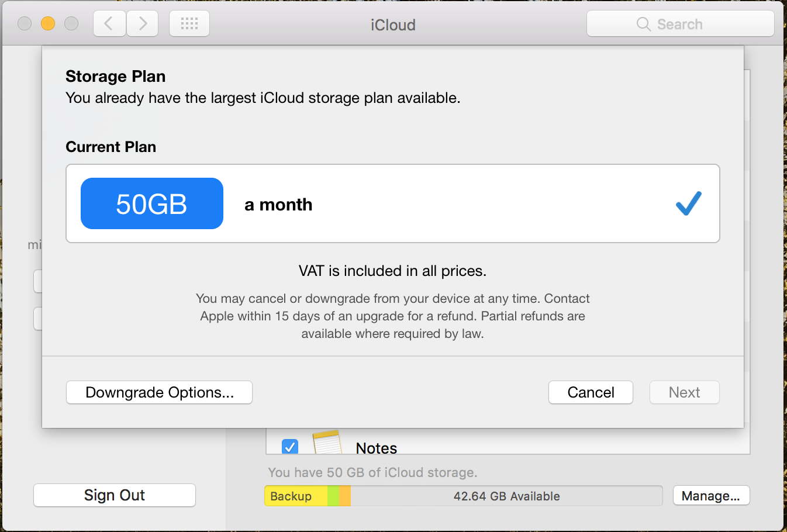This screenshot has height=532, width=787.
Task: Show all preferences grid icon
Action: (x=189, y=24)
